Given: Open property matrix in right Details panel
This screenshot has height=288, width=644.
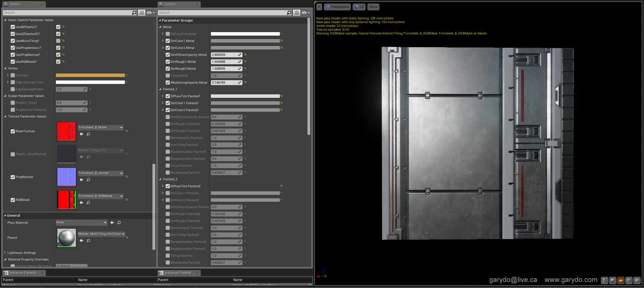Looking at the screenshot, I should pyautogui.click(x=296, y=13).
